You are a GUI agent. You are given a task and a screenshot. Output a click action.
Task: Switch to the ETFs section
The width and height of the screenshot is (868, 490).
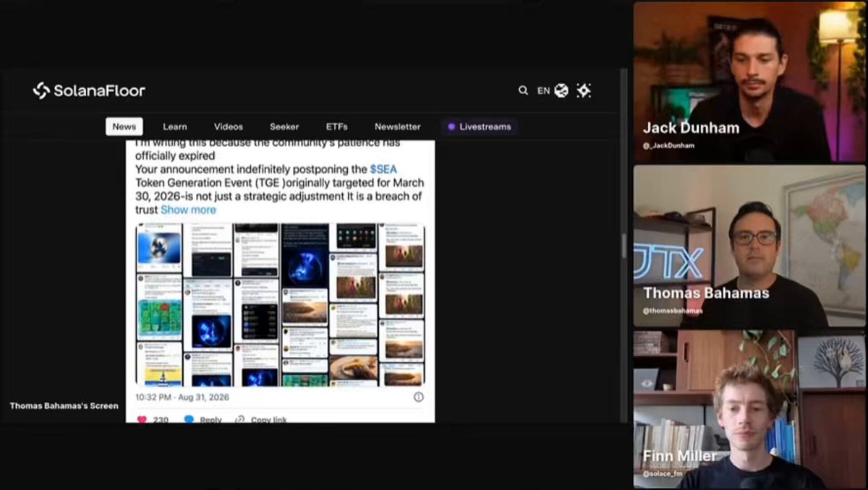coord(337,126)
